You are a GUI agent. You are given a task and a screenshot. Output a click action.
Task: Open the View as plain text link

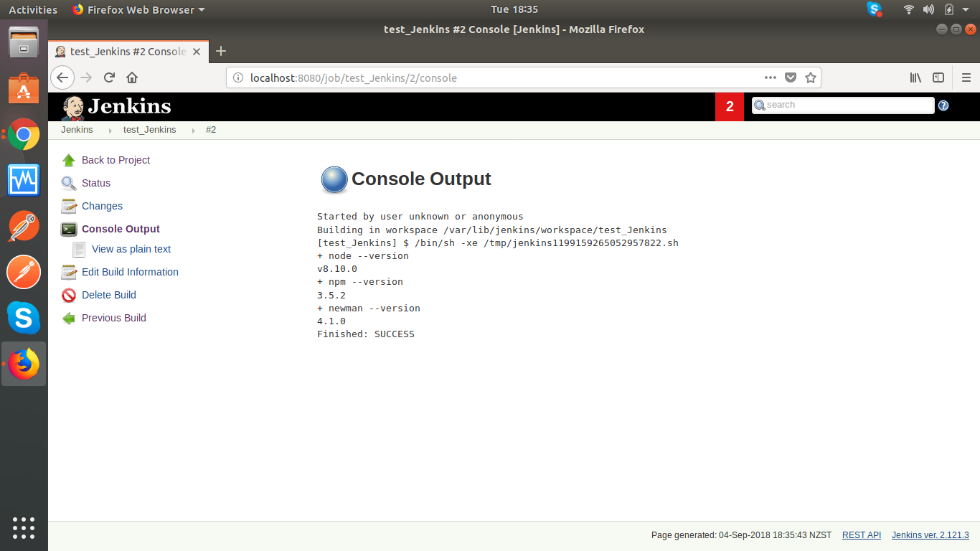(x=131, y=249)
